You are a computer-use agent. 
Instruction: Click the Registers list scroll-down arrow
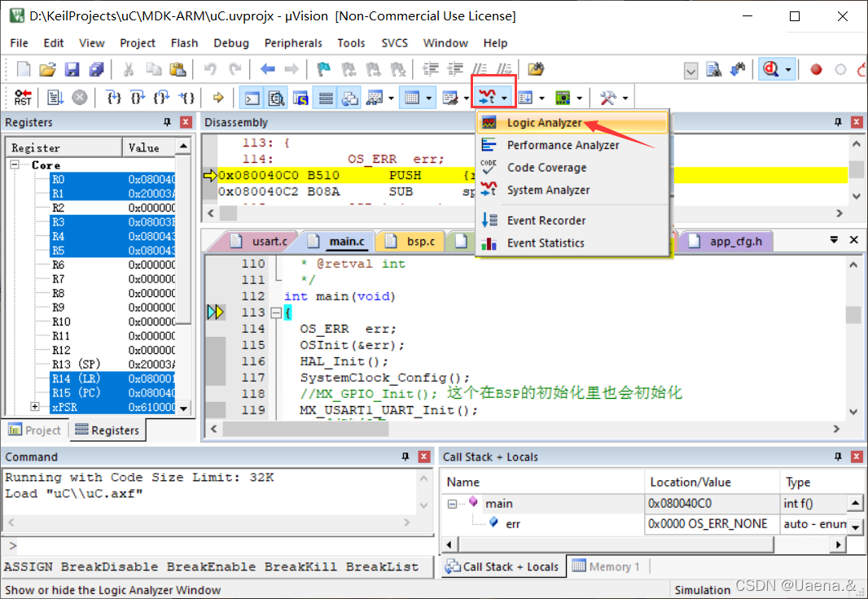(183, 409)
